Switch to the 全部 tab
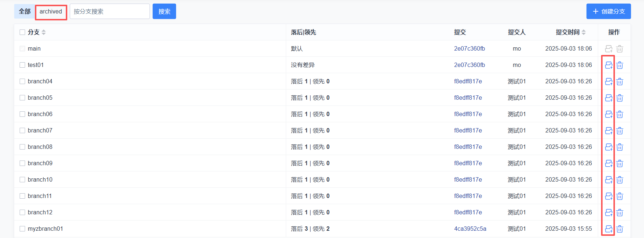This screenshot has height=238, width=644. [25, 12]
